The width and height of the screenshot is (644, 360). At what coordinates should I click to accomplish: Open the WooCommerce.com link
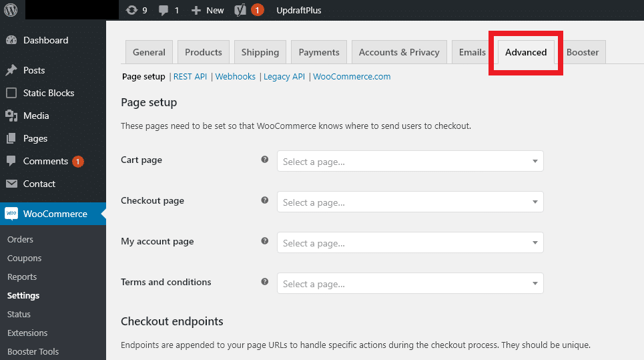(352, 76)
